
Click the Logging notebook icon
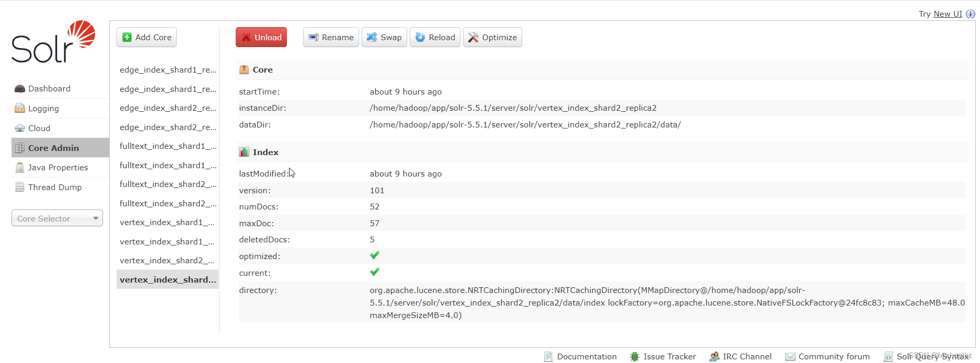(20, 108)
